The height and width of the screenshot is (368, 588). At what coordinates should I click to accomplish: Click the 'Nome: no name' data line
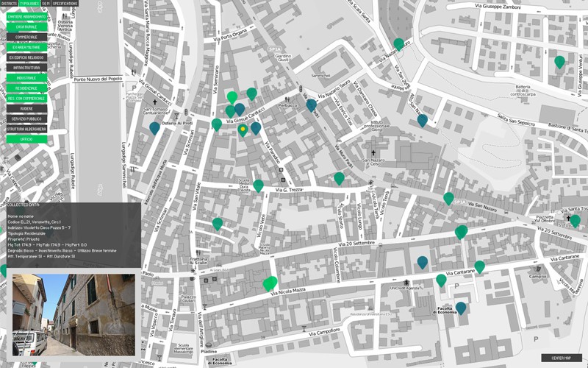[x=21, y=216]
